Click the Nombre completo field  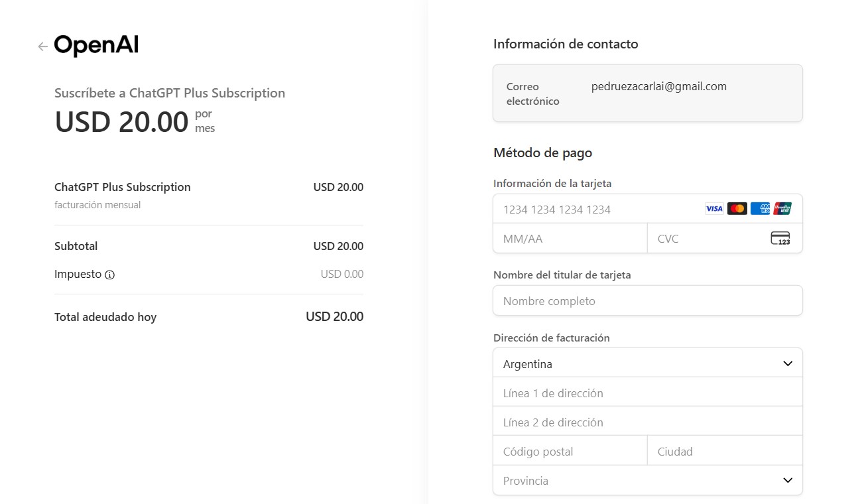click(647, 301)
